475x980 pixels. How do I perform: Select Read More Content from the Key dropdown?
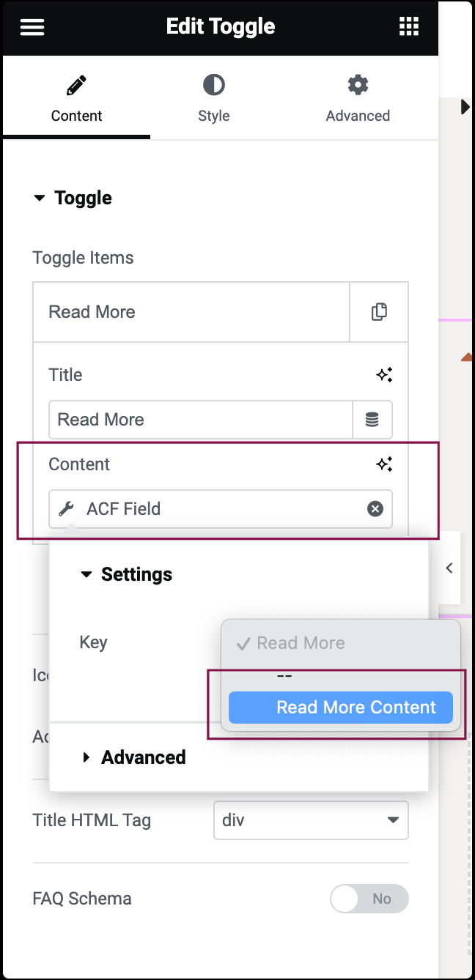tap(340, 707)
